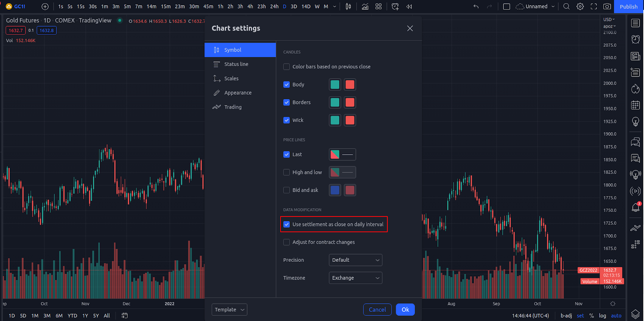Screen dimensions: 644x321
Task: Open the calendar icon in right sidebar
Action: coord(635,106)
